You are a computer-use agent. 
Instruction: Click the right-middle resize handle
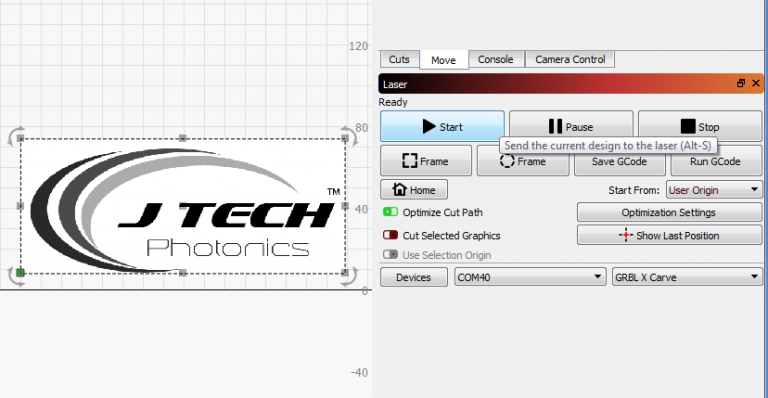click(345, 206)
